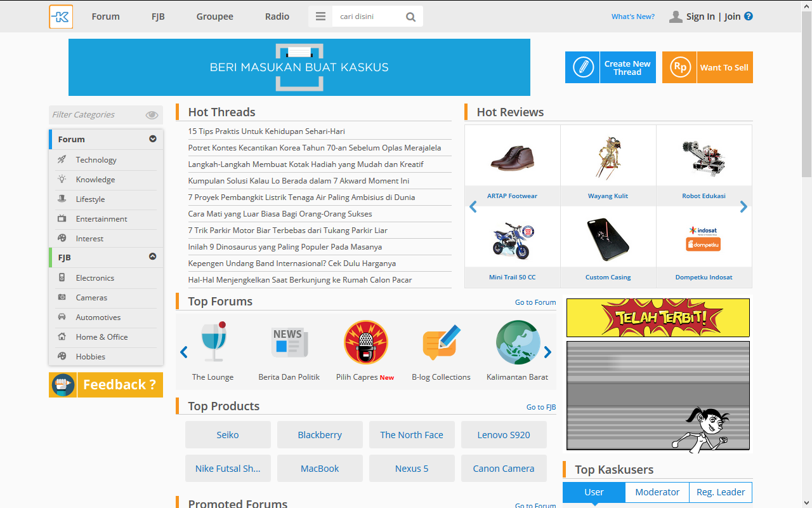
Task: Open thread 15 Tips Praktis Untuk Kehidupan Sehari-Hari
Action: click(x=266, y=131)
